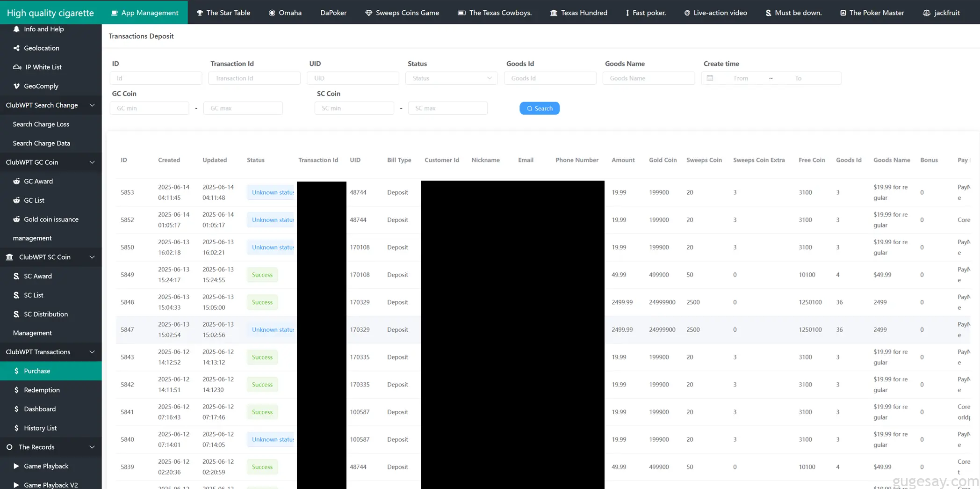Switch to the Omaha top tab
Screen dimensions: 980x489
[285, 13]
